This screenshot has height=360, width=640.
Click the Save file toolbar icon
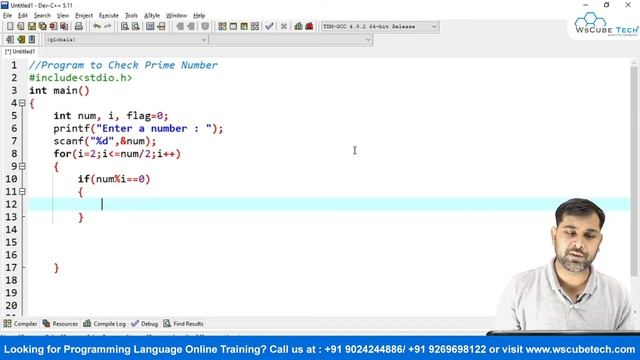click(32, 27)
